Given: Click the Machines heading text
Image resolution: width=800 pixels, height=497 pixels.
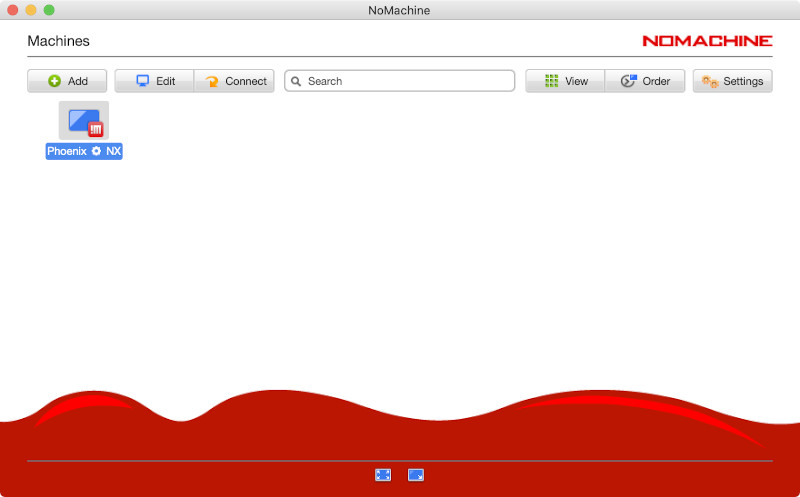Looking at the screenshot, I should pyautogui.click(x=58, y=41).
